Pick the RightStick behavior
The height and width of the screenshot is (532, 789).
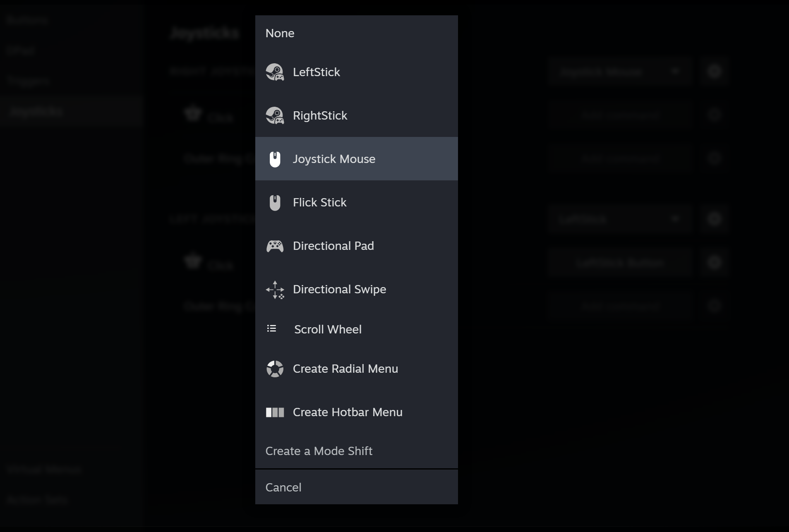(x=320, y=115)
